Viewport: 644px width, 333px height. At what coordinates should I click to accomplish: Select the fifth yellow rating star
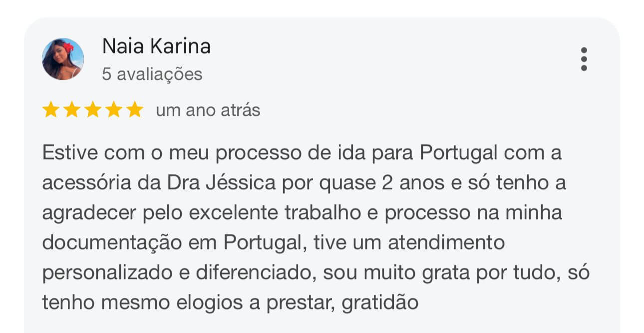point(134,110)
